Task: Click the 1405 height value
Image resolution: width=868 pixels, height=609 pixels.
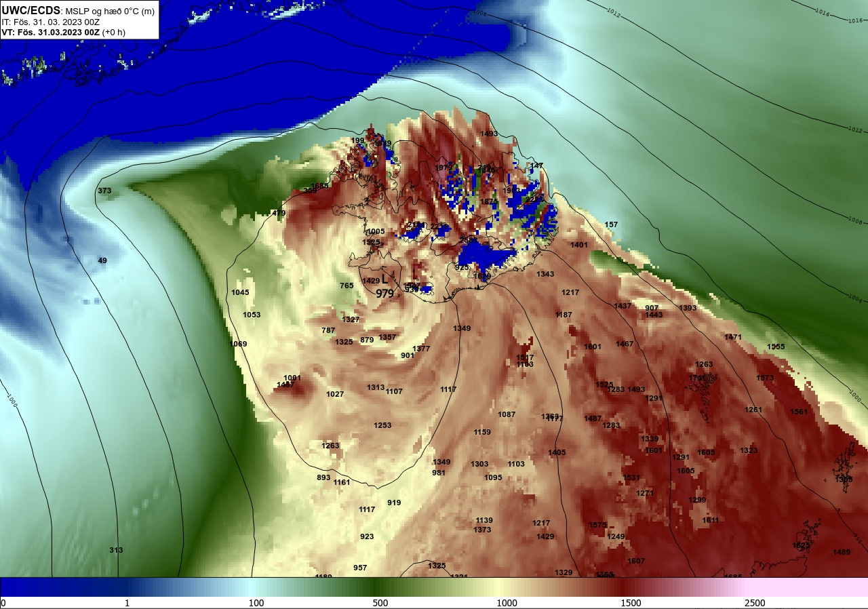Action: click(557, 452)
